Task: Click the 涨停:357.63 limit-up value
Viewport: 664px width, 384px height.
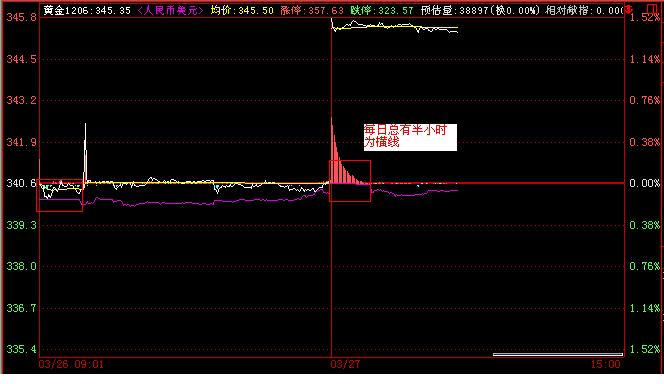Action: click(312, 10)
